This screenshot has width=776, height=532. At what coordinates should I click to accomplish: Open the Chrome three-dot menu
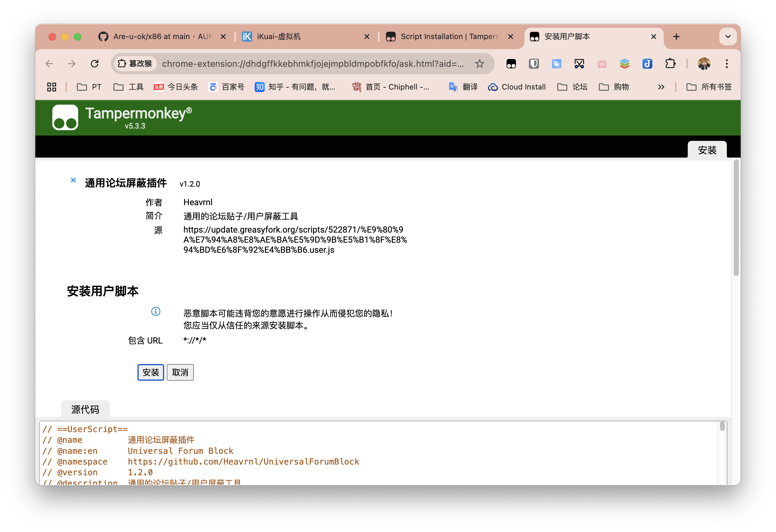point(727,63)
